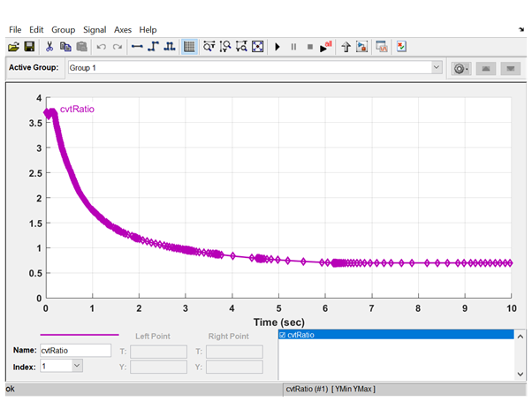
Task: Add a constant signal from toolbar
Action: coord(137,47)
